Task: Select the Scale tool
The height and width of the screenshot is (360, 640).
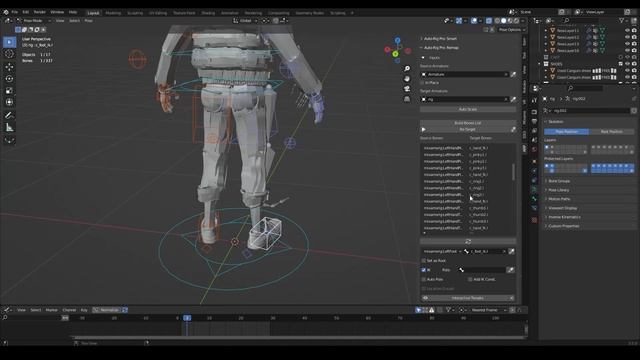Action: click(9, 90)
